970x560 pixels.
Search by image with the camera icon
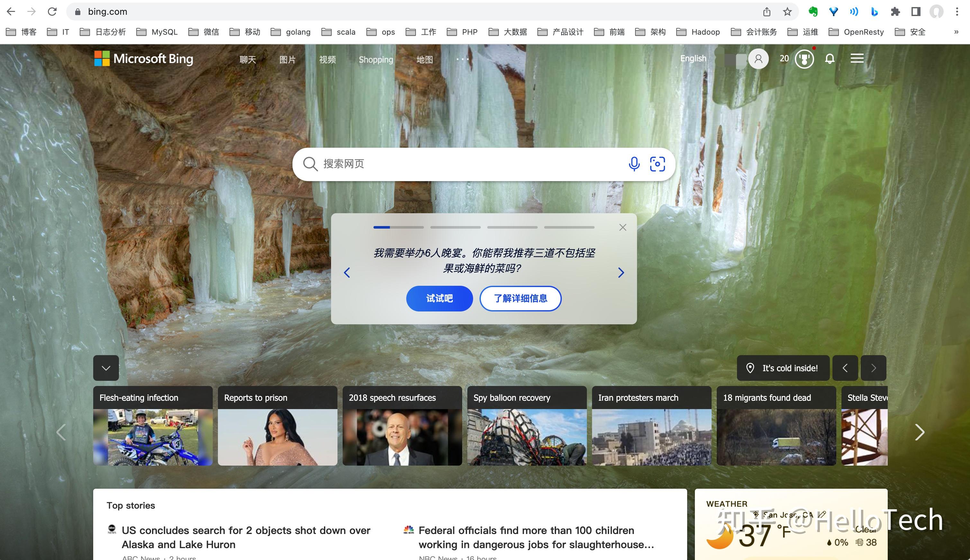click(657, 164)
